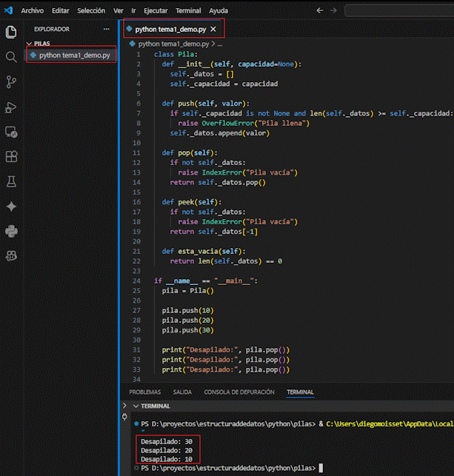
Task: Open the Python icon in activity bar
Action: pyautogui.click(x=11, y=231)
